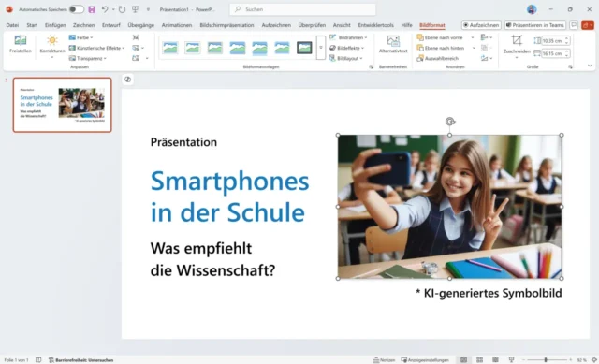Edit the height field showing 10,35 cm
The image size is (599, 364).
click(x=552, y=40)
